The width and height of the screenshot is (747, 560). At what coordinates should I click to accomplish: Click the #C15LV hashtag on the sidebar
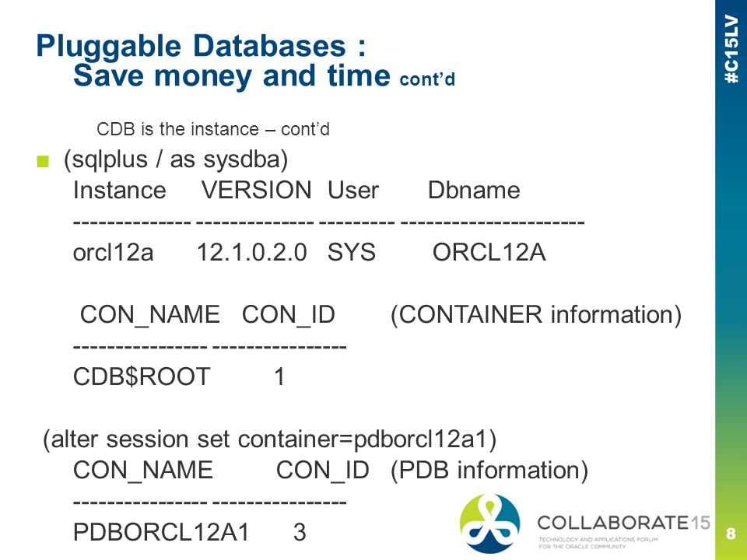click(731, 50)
